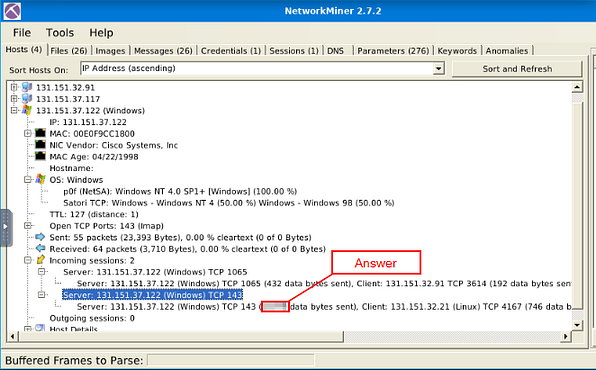This screenshot has height=370, width=596.
Task: Collapse the Incoming sessions: 2 node
Action: [28, 260]
